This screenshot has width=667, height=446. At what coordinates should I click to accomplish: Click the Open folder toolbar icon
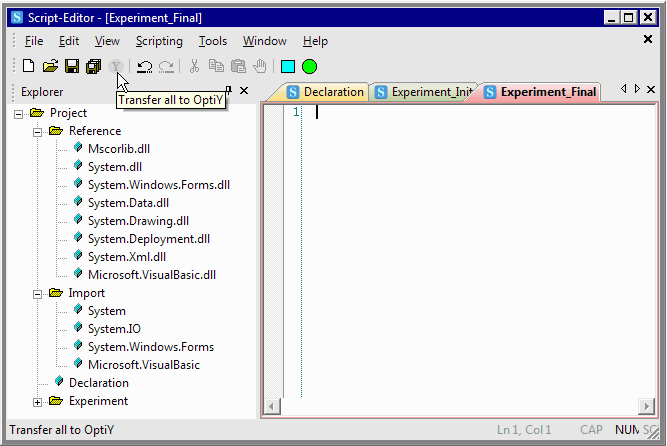tap(50, 67)
